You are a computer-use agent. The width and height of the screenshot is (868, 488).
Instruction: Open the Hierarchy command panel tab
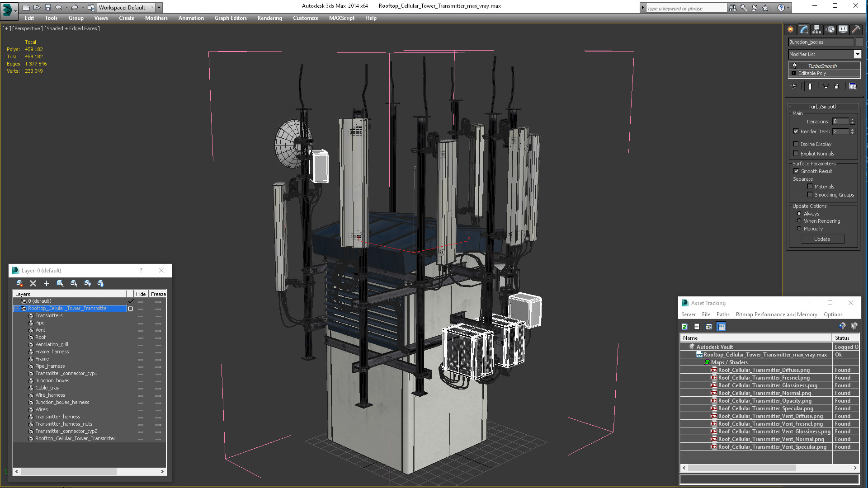[816, 29]
